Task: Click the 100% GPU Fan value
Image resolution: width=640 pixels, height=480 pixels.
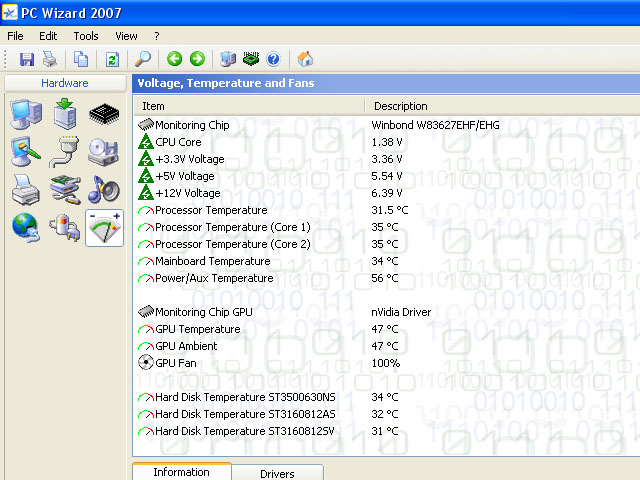Action: coord(385,363)
